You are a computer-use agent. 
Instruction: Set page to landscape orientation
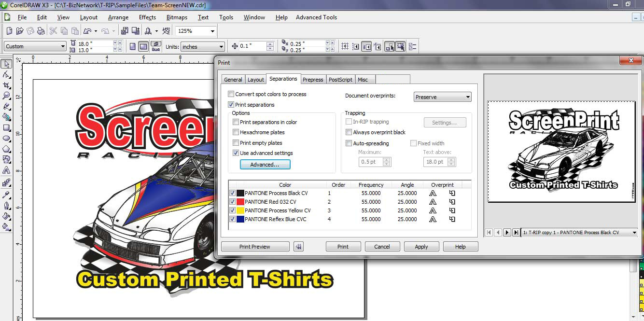click(143, 46)
